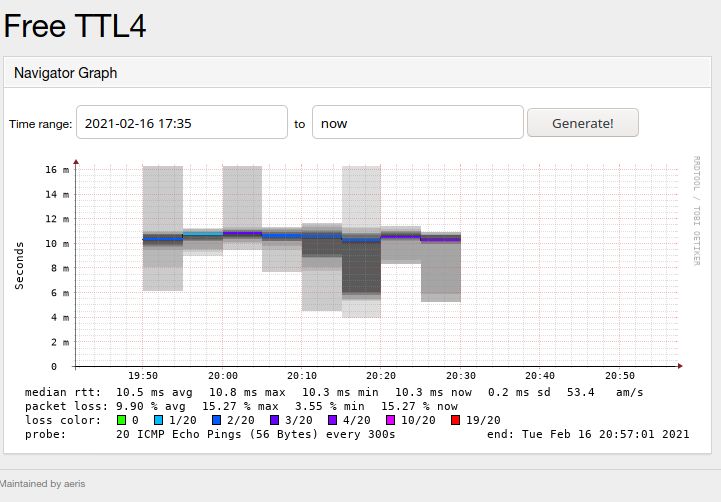This screenshot has height=502, width=721.
Task: Click the 53.4 am/s value
Action: coord(605,392)
